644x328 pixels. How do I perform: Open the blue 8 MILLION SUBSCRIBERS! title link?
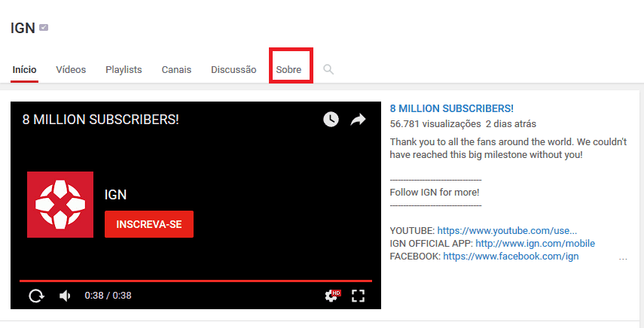[452, 108]
